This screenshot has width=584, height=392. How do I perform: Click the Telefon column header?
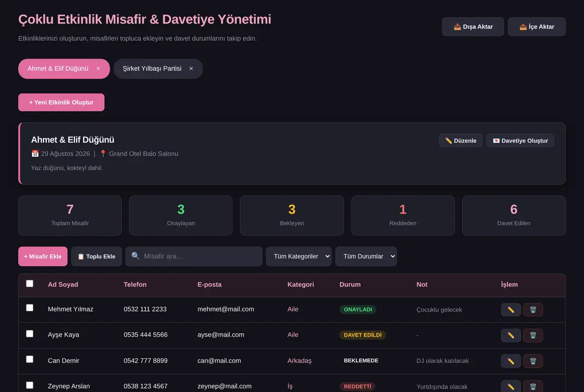pos(135,285)
